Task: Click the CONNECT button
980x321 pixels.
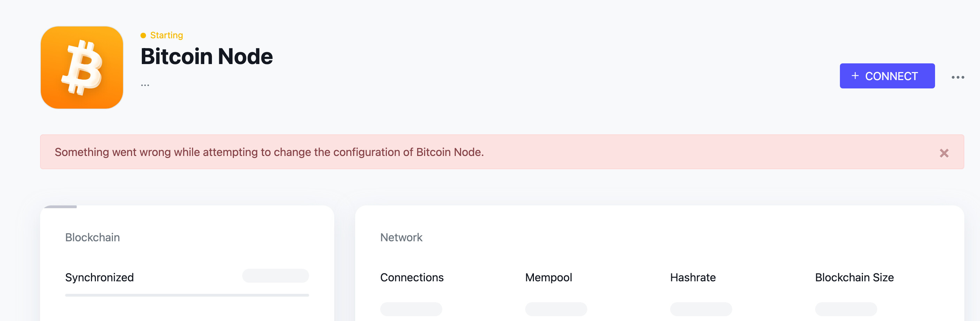Action: [x=887, y=76]
